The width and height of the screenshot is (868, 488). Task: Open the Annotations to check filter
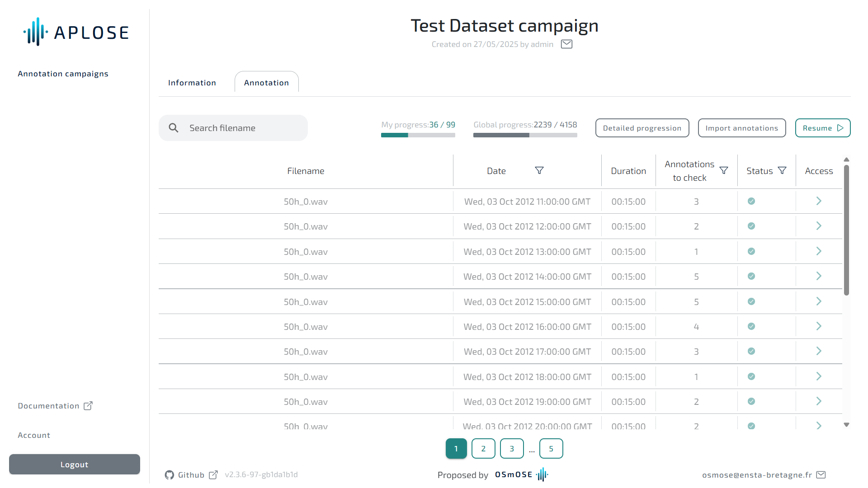click(723, 170)
